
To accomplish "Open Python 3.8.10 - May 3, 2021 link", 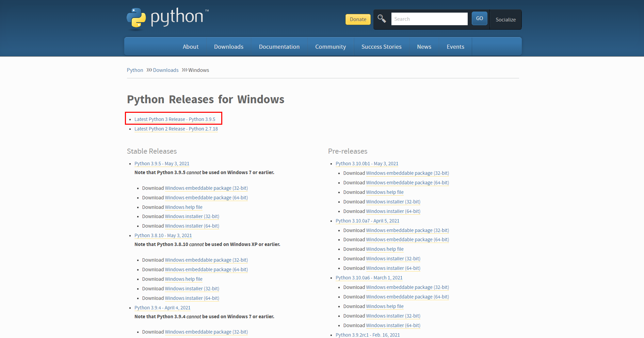I will pyautogui.click(x=163, y=235).
